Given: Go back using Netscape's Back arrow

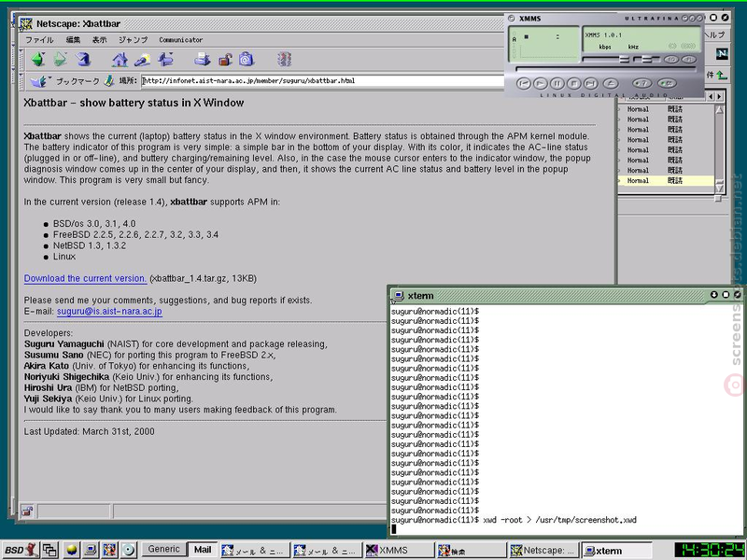Looking at the screenshot, I should [37, 59].
